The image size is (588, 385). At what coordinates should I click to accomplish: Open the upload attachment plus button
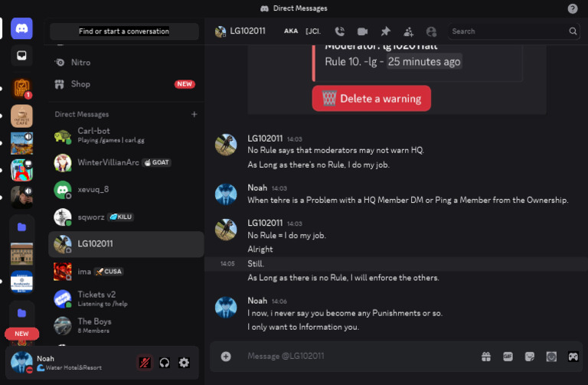226,356
